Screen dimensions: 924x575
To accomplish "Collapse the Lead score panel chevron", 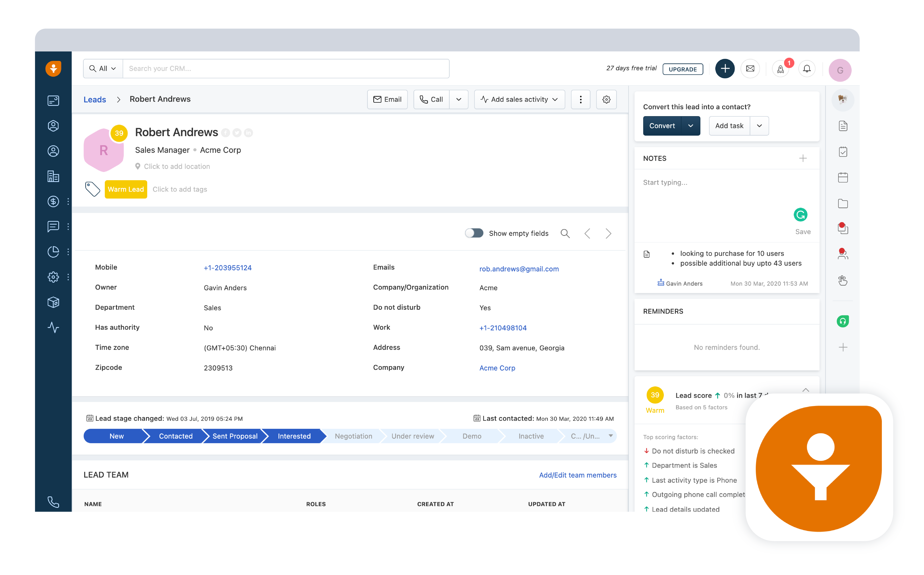I will point(806,390).
